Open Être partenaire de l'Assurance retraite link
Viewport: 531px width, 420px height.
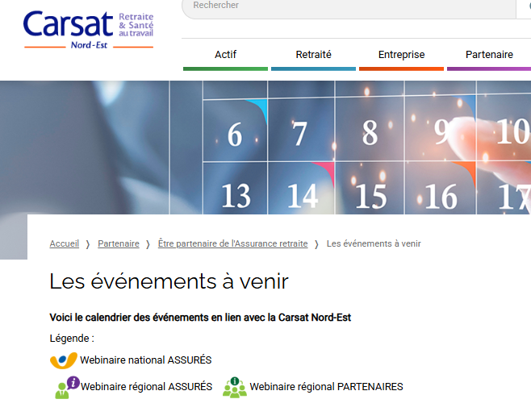coord(232,243)
